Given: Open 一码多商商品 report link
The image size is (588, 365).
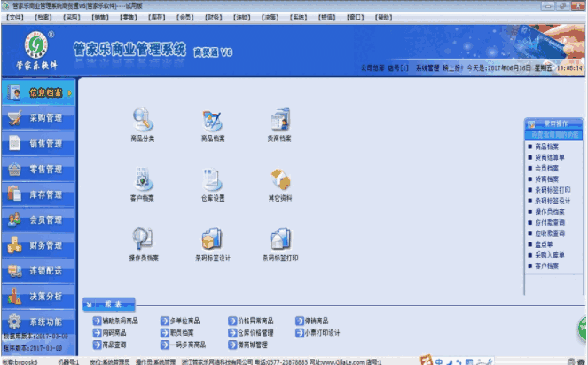Looking at the screenshot, I should pyautogui.click(x=184, y=345).
